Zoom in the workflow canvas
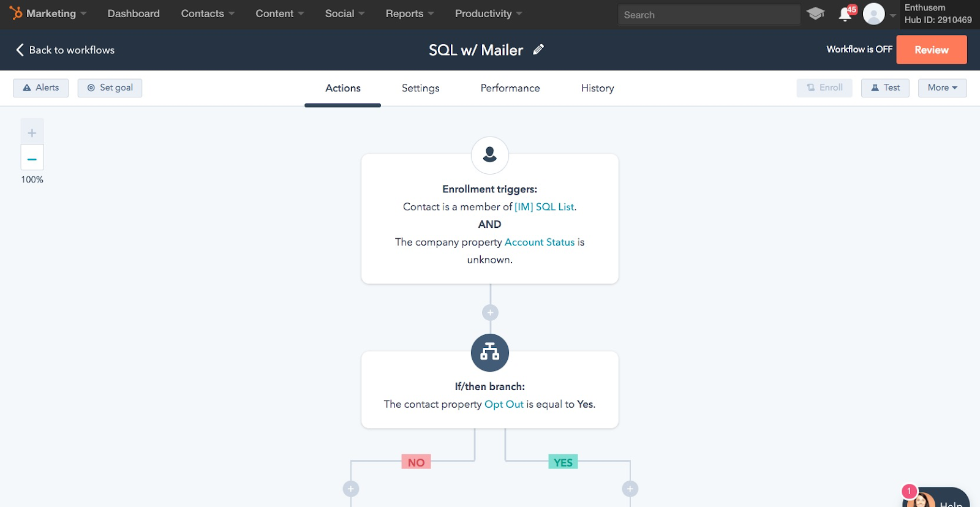 click(x=32, y=132)
